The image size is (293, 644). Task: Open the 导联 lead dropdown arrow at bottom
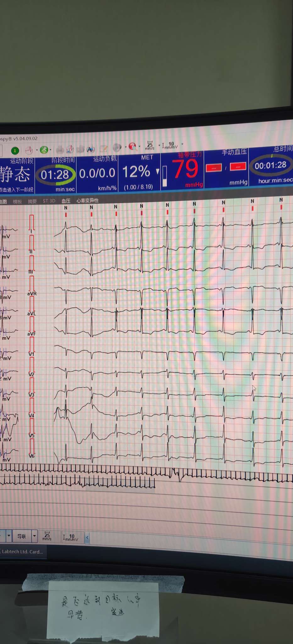[x=35, y=536]
